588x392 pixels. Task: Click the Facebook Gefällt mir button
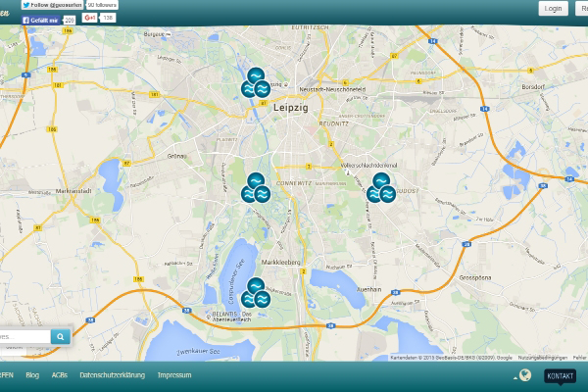tap(40, 20)
